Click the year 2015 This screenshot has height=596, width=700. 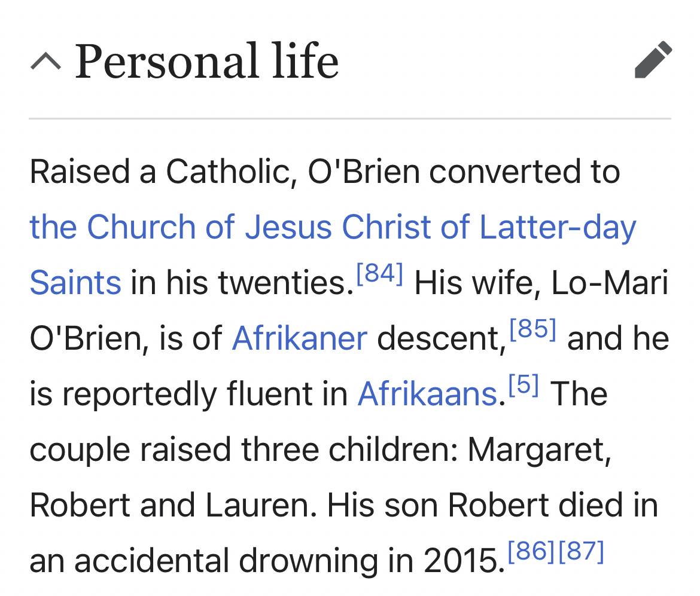[460, 561]
